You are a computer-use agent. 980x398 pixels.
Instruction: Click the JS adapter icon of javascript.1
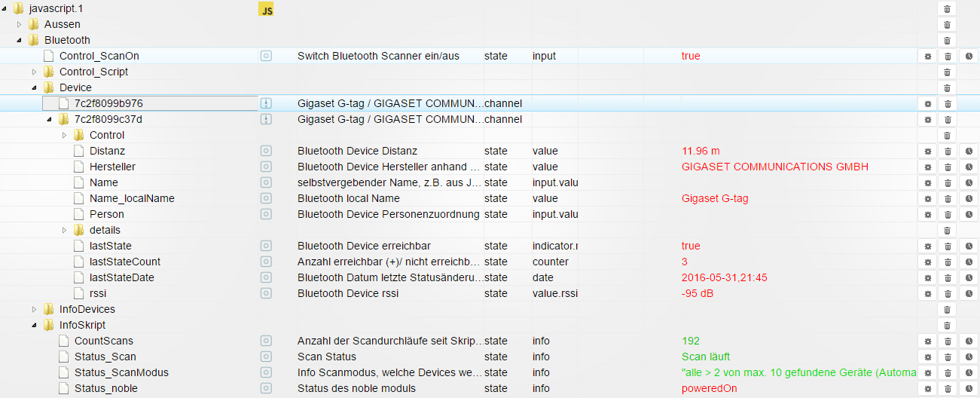[x=266, y=9]
